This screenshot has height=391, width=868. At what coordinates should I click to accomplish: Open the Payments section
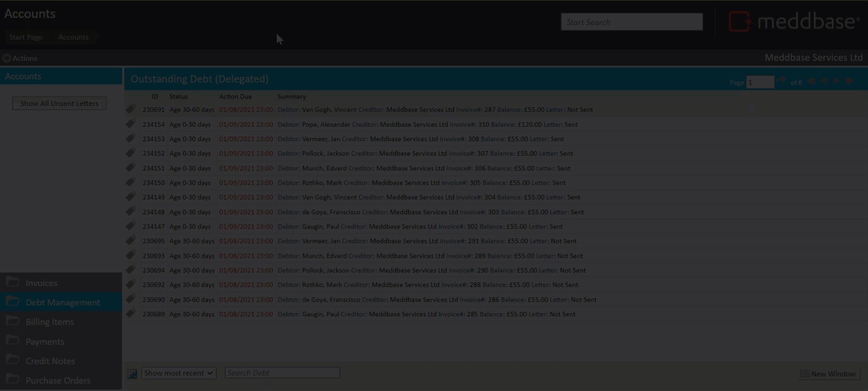point(44,342)
